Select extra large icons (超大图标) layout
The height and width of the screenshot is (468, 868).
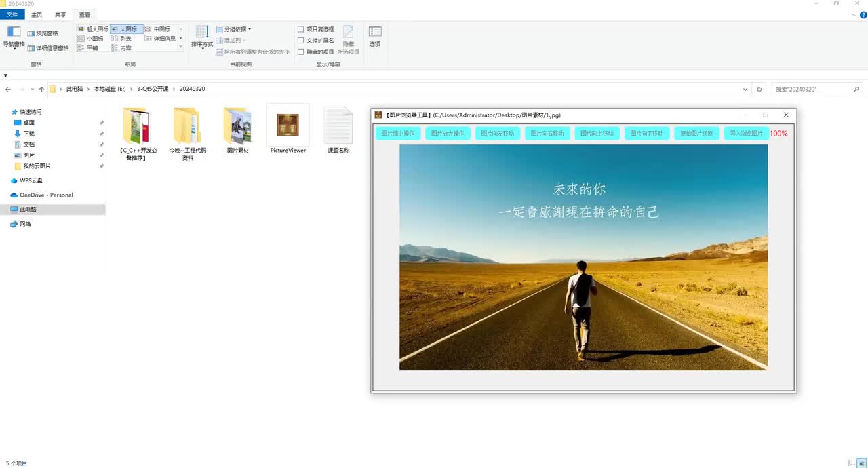(x=93, y=29)
